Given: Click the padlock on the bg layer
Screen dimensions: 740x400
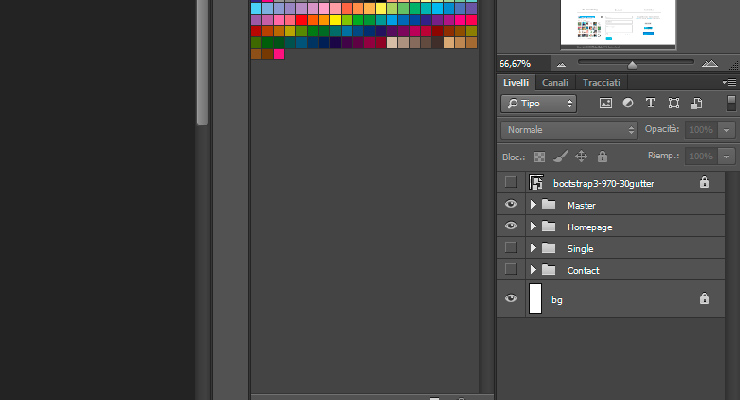Looking at the screenshot, I should (x=704, y=298).
